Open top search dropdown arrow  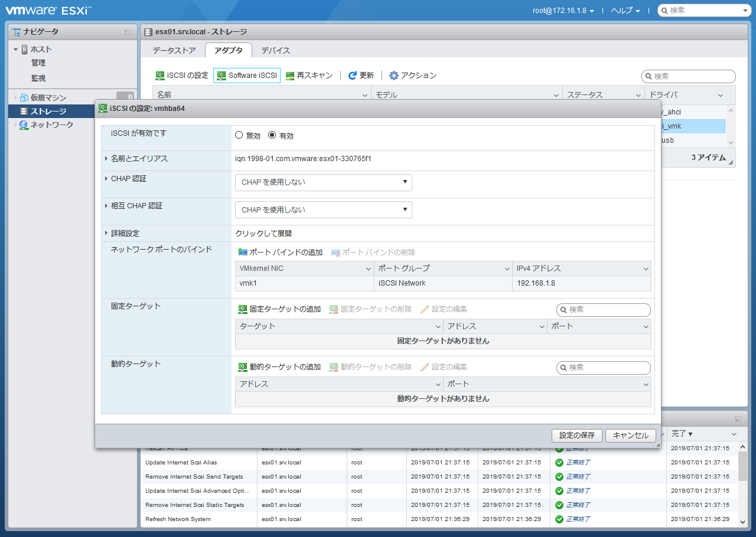coord(745,11)
